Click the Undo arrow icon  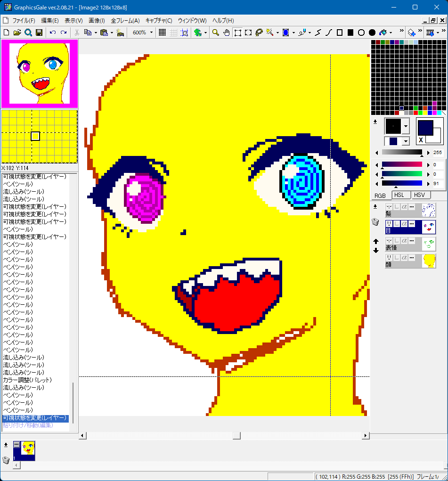pyautogui.click(x=52, y=33)
